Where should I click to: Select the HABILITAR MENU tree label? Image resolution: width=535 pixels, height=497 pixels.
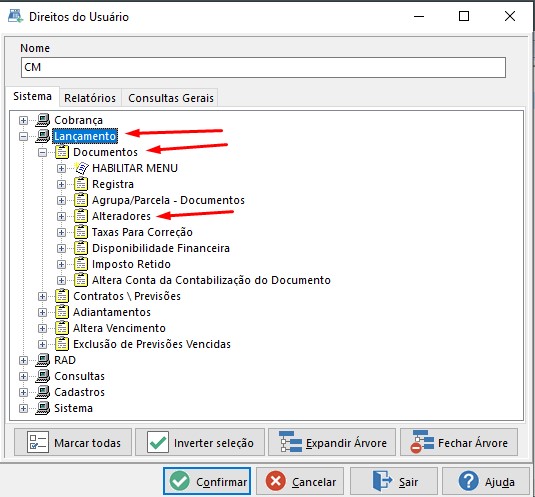135,168
